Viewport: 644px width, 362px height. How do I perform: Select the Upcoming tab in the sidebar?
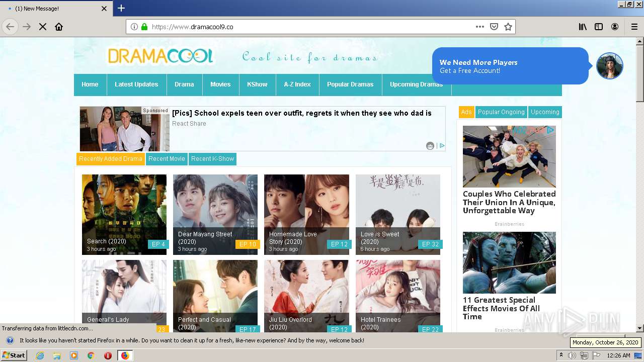[545, 112]
